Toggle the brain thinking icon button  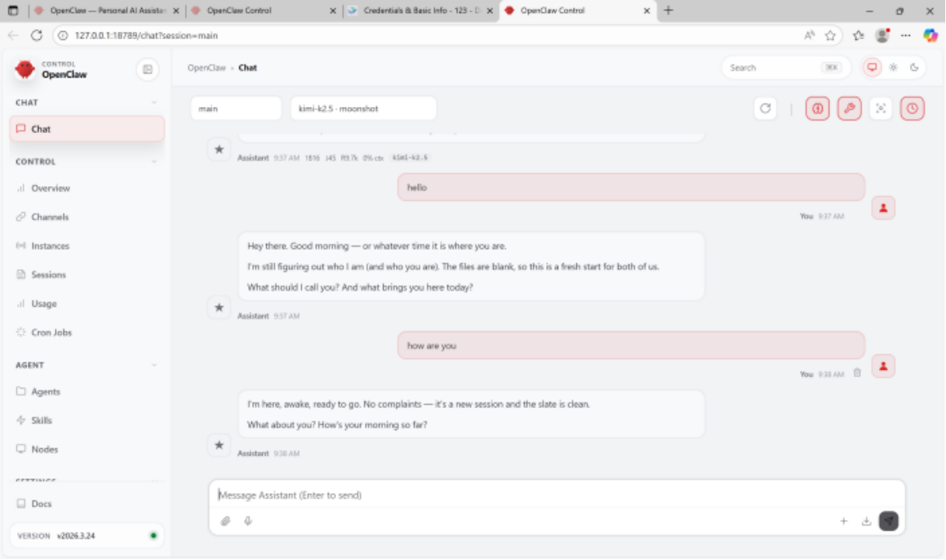(817, 109)
